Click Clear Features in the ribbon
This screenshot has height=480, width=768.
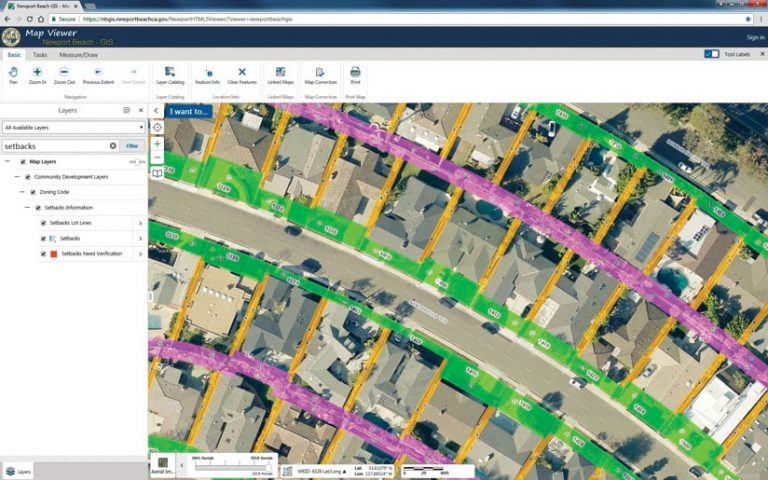(242, 75)
